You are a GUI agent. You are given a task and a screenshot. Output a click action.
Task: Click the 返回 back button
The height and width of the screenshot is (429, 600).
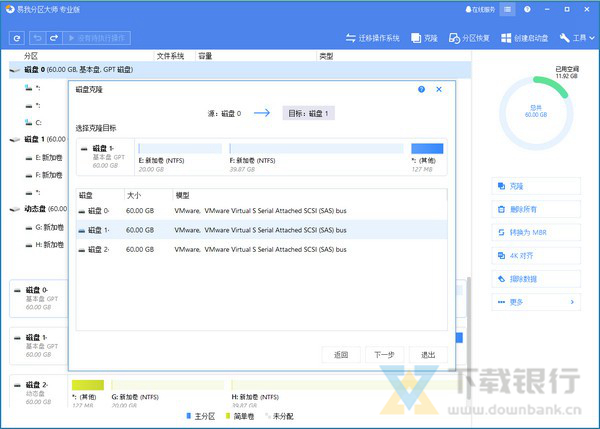click(341, 355)
